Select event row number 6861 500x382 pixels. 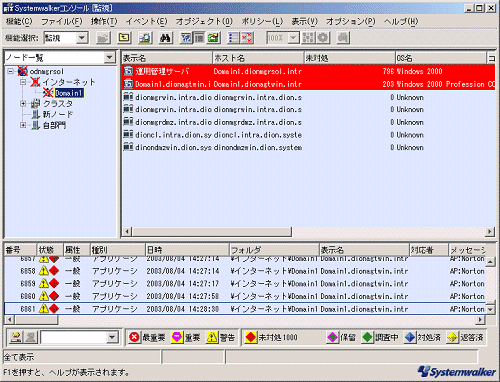coord(245,309)
